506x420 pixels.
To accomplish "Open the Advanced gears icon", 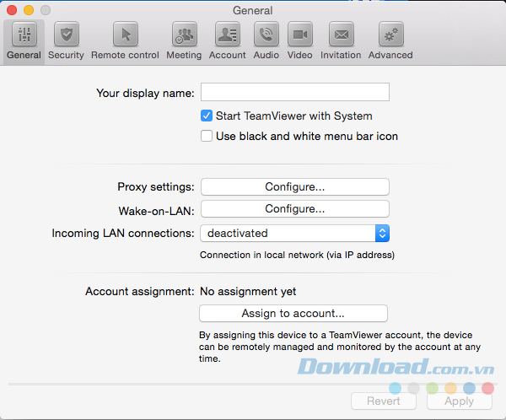I will click(x=390, y=35).
